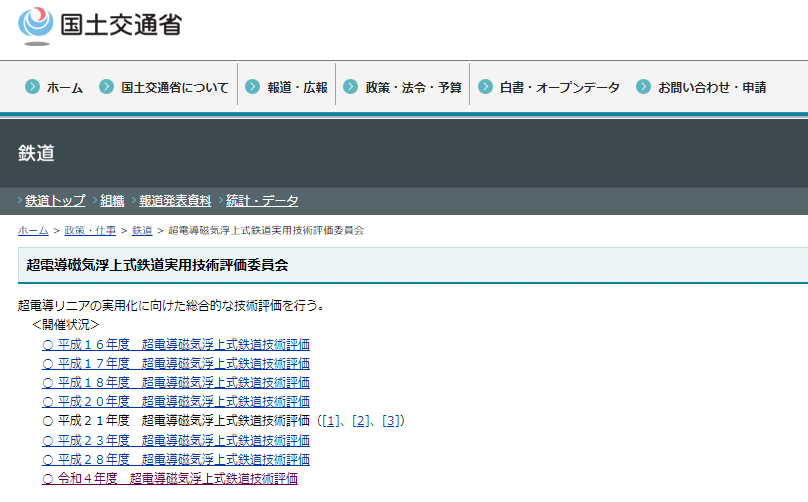
Task: Click arrow icon beside お問い合わせ・申請
Action: click(x=642, y=87)
